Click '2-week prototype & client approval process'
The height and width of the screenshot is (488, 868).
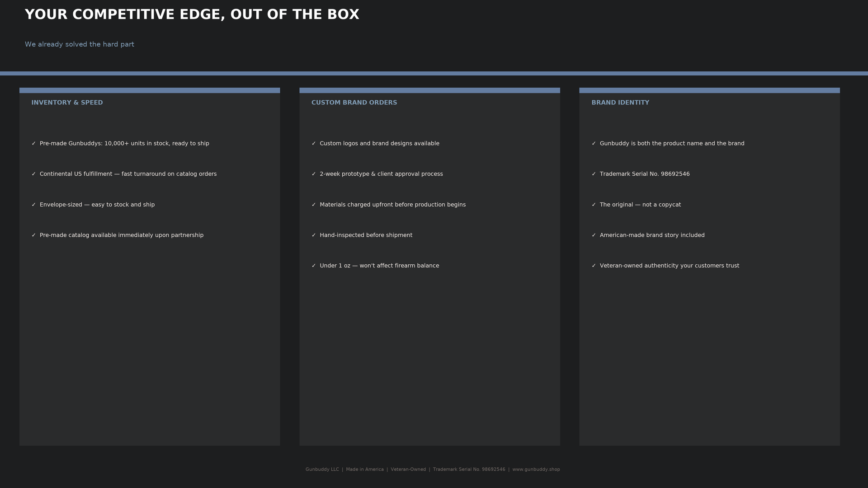(x=381, y=174)
